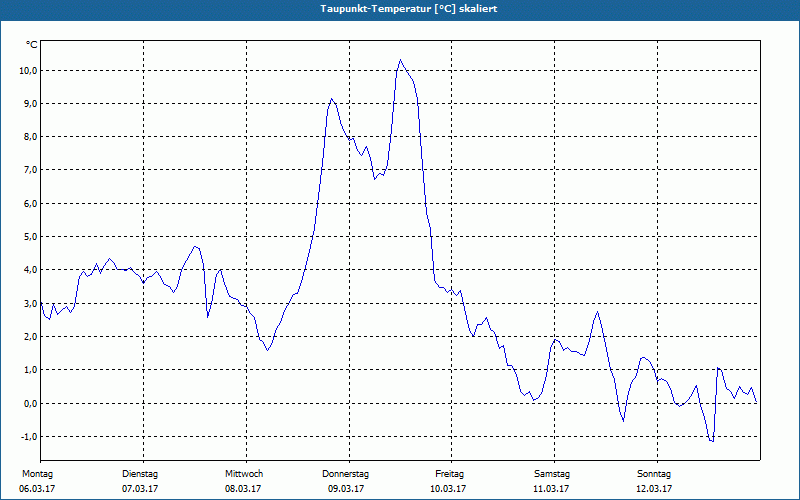The image size is (800, 500).
Task: Click the date 08.03.17
Action: click(243, 489)
